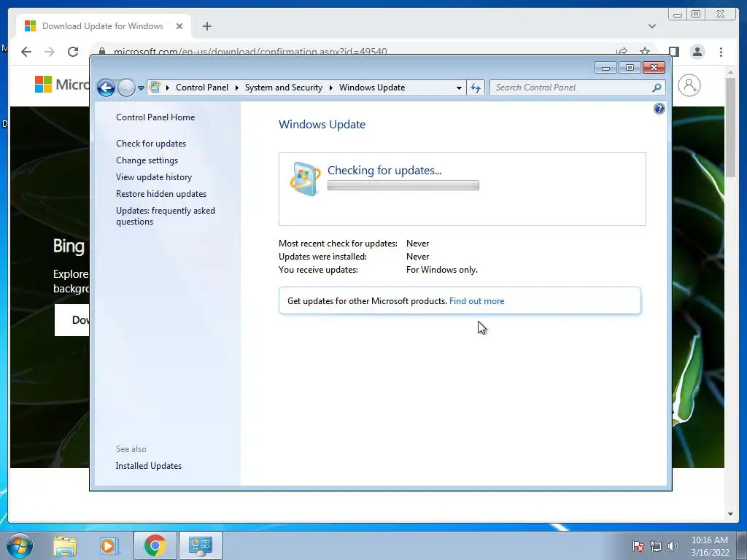The width and height of the screenshot is (747, 560).
Task: Open a new Chrome tab
Action: 206,26
